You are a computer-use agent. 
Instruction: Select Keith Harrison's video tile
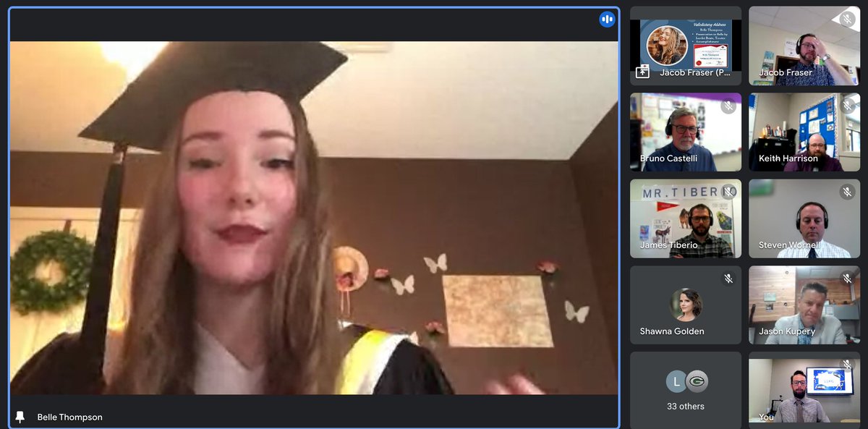click(x=804, y=132)
